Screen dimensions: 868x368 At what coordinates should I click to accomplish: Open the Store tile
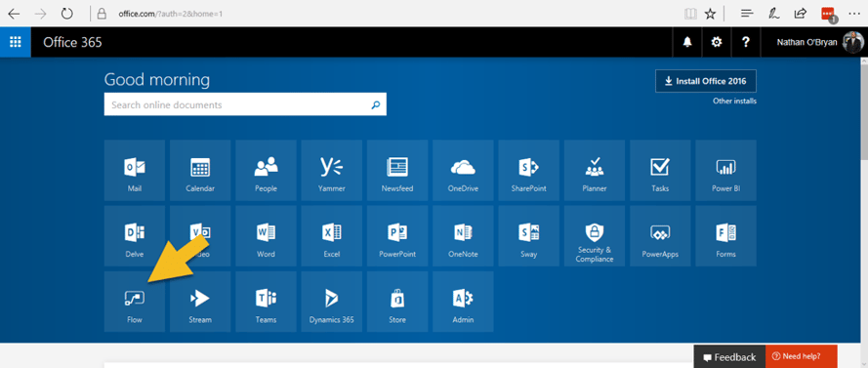click(397, 302)
